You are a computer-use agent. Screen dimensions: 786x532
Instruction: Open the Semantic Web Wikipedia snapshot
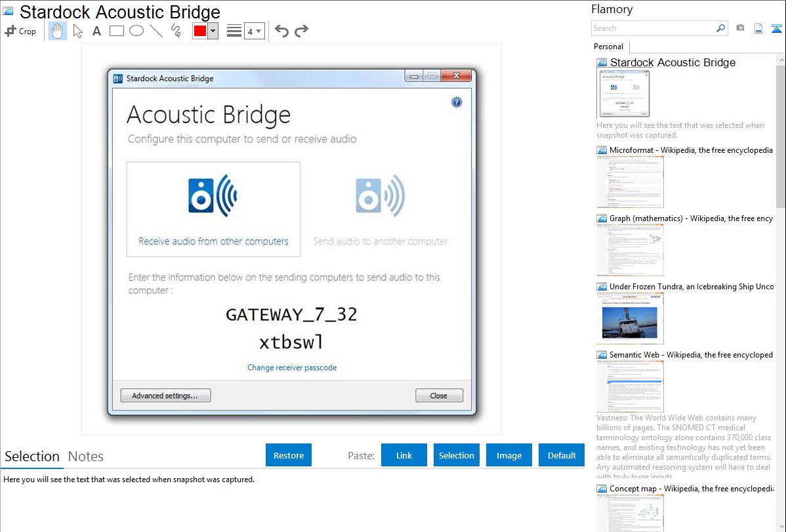pos(691,354)
